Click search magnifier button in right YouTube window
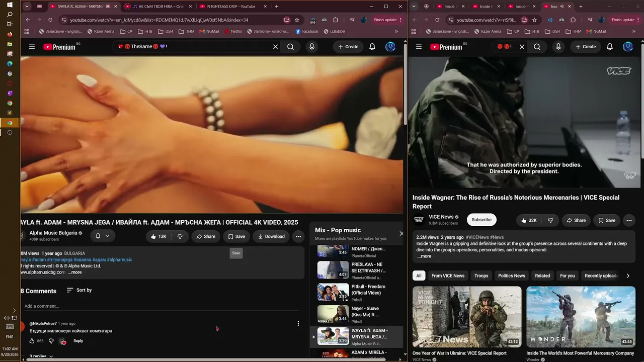This screenshot has width=644, height=362. click(x=537, y=47)
